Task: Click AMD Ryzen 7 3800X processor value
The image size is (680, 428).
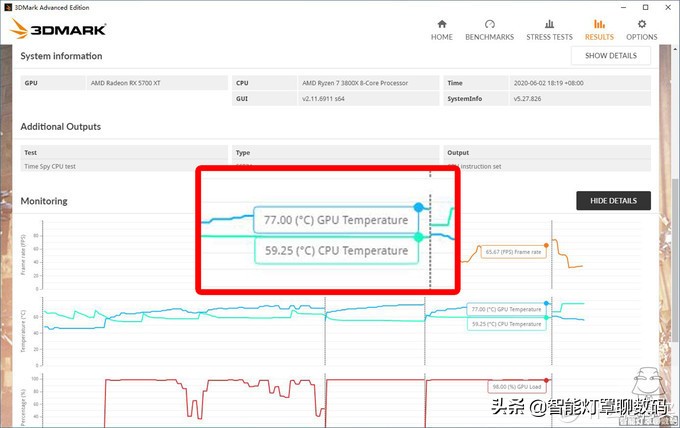Action: [x=355, y=83]
